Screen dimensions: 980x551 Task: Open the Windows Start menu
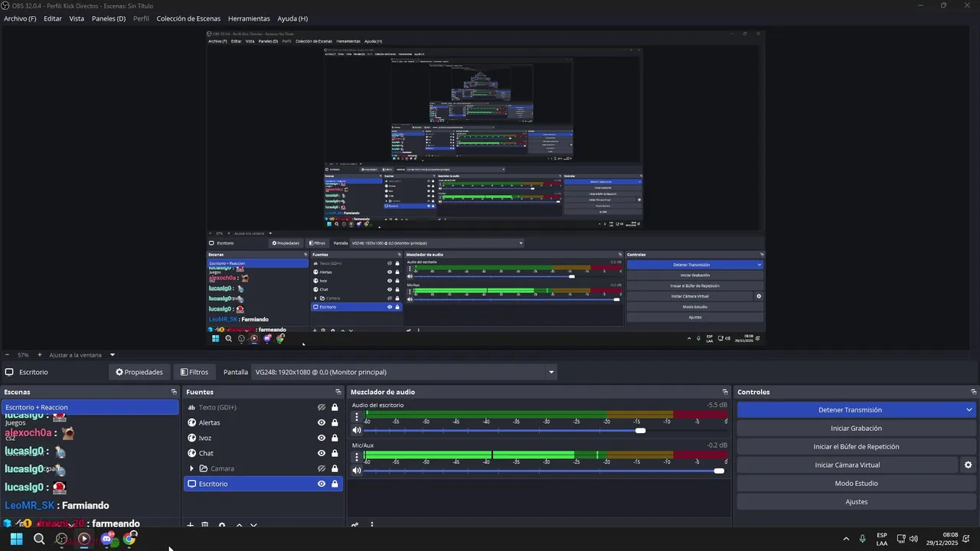click(16, 539)
